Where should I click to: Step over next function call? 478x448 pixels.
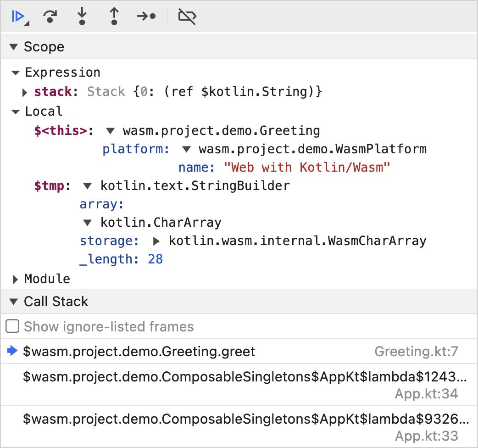tap(50, 17)
